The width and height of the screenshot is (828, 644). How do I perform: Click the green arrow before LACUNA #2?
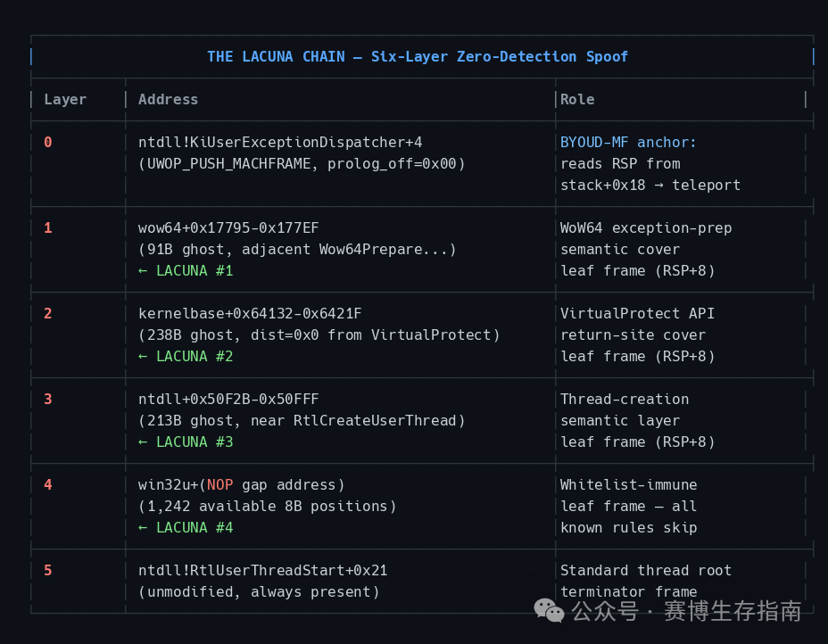coord(143,356)
